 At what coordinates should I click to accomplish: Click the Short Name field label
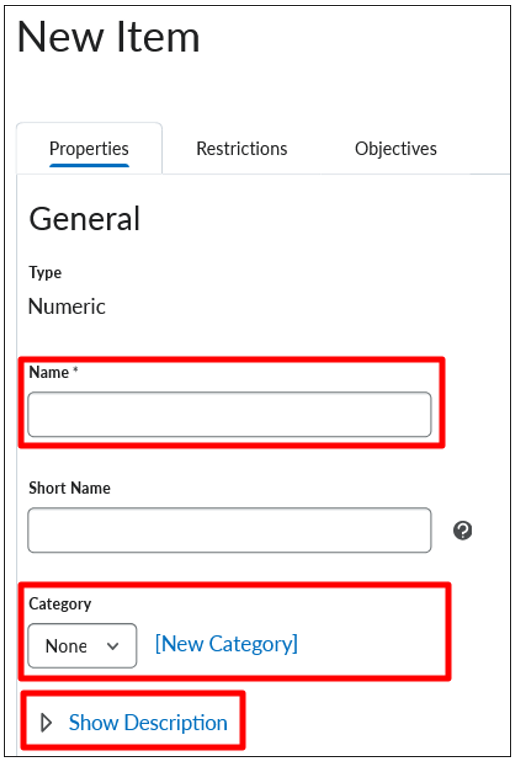coord(70,488)
